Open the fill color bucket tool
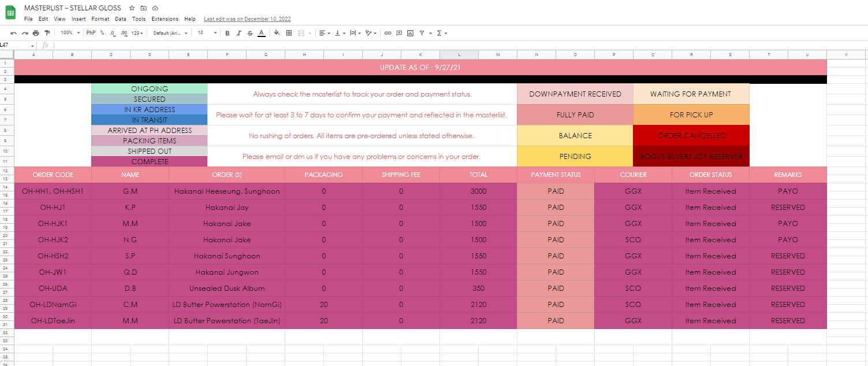 point(277,33)
